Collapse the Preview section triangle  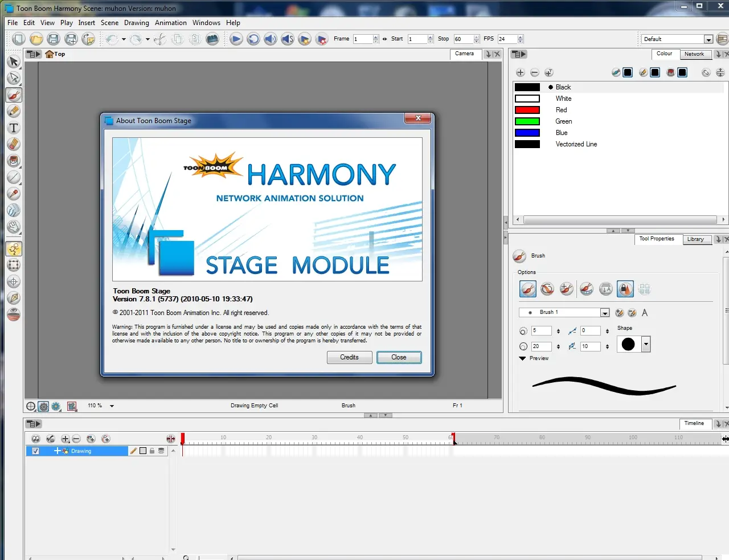click(522, 358)
